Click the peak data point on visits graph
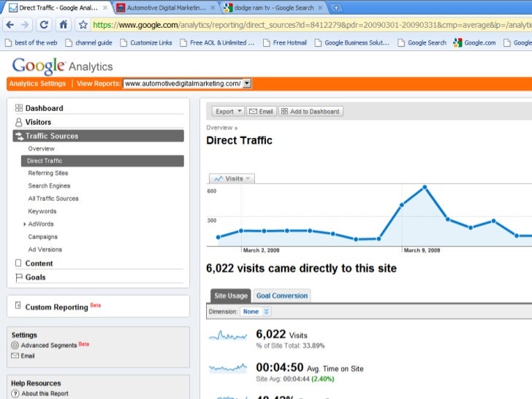 425,187
